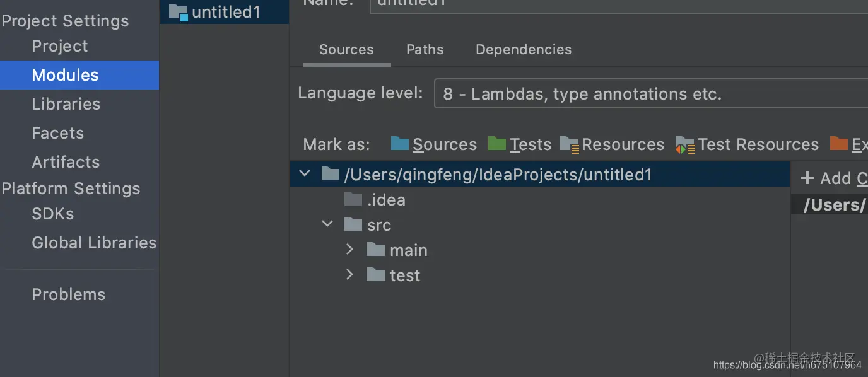Screen dimensions: 868x377
Task: Click the .idea folder icon
Action: (x=353, y=200)
